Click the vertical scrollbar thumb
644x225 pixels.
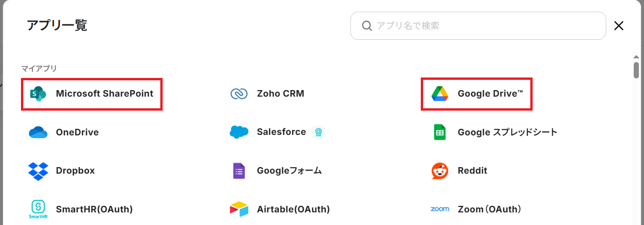[636, 69]
